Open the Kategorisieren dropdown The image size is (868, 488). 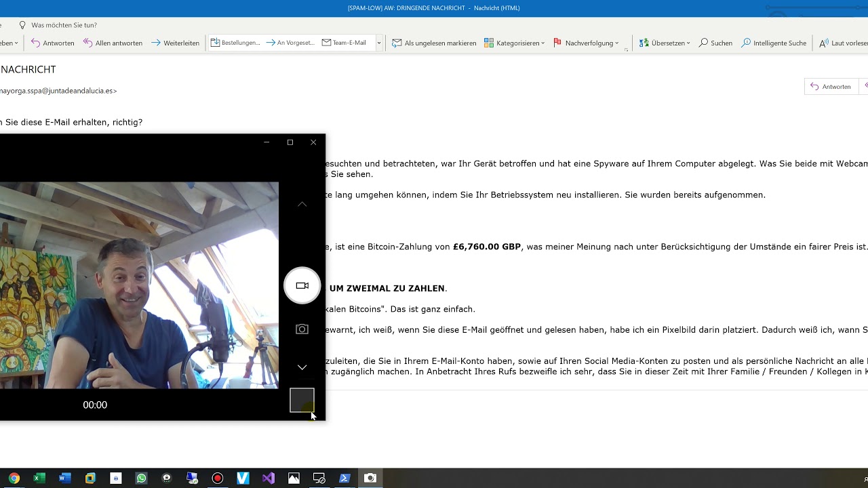click(x=514, y=43)
